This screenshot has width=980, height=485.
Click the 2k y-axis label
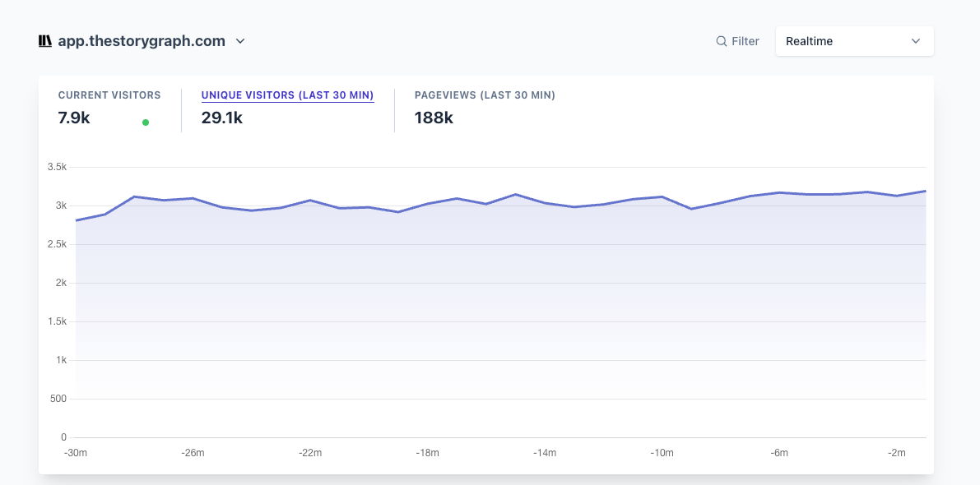[61, 283]
